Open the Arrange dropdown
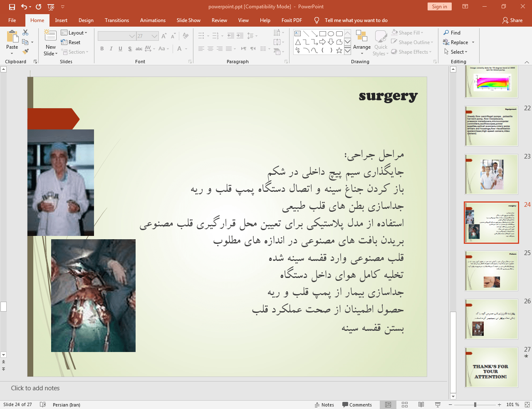This screenshot has width=532, height=409. tap(362, 42)
